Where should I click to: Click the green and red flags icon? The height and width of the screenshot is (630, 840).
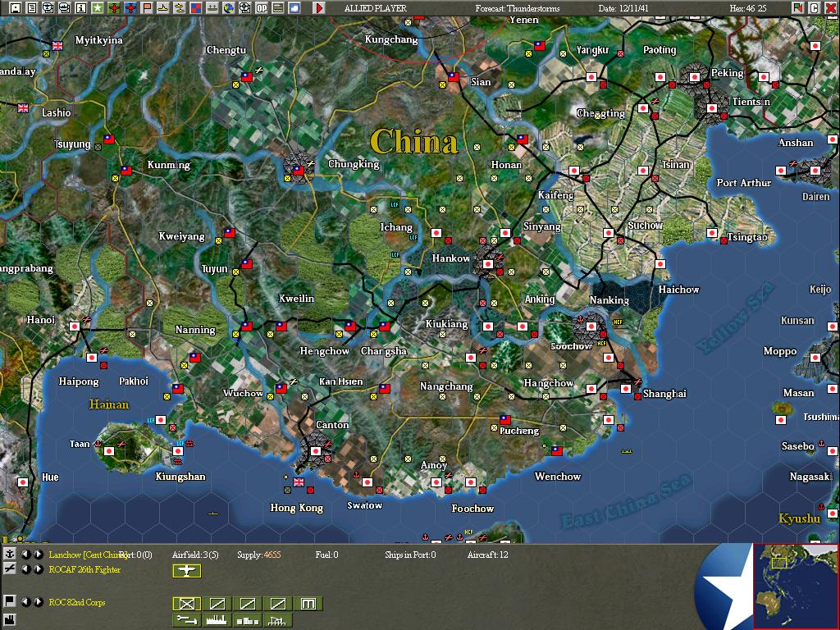pos(798,7)
